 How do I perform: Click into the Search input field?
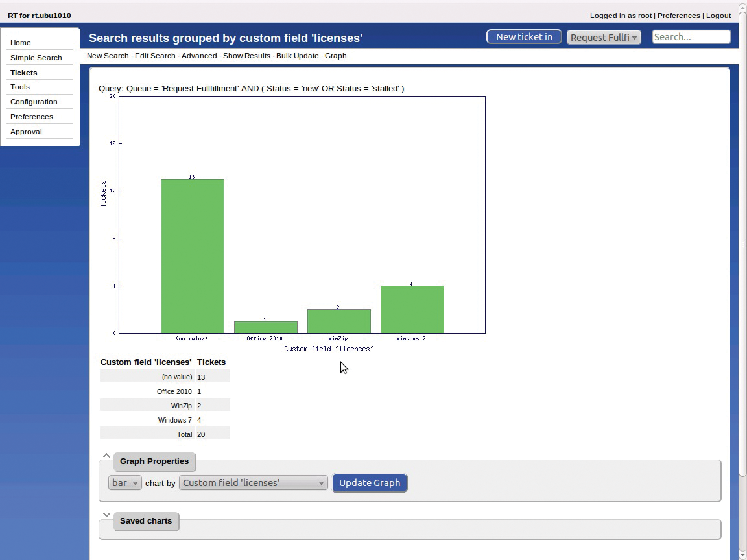691,37
